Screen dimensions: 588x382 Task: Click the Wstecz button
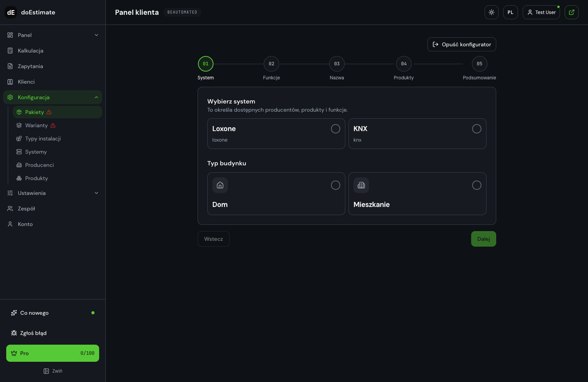[213, 239]
